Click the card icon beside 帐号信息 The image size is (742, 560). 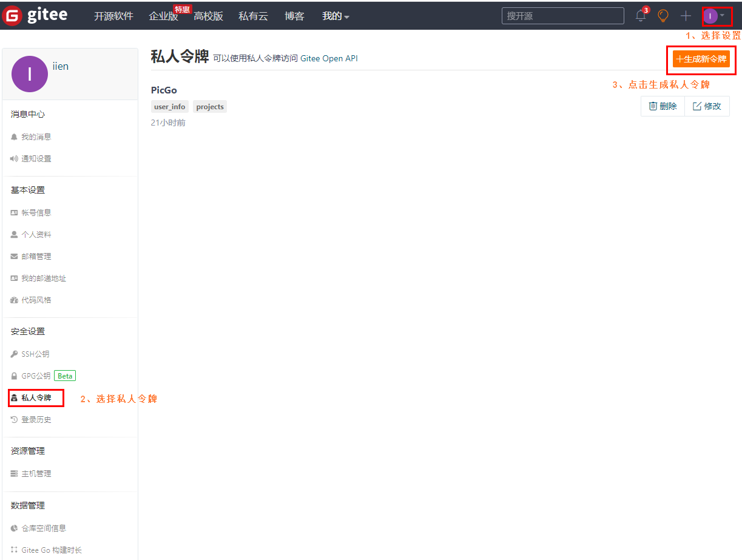[14, 213]
